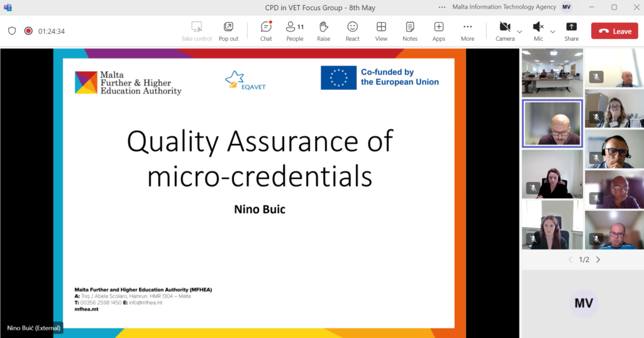Open the React emoji menu
This screenshot has height=338, width=644.
(x=352, y=31)
